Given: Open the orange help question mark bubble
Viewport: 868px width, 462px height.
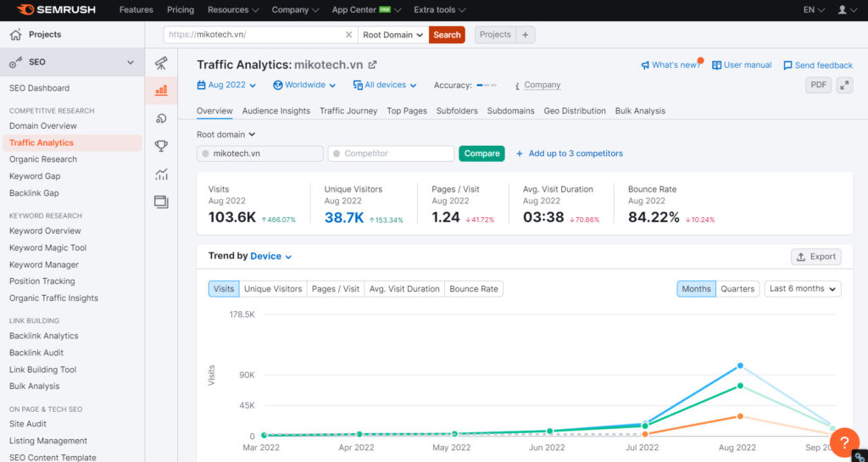Looking at the screenshot, I should click(844, 443).
